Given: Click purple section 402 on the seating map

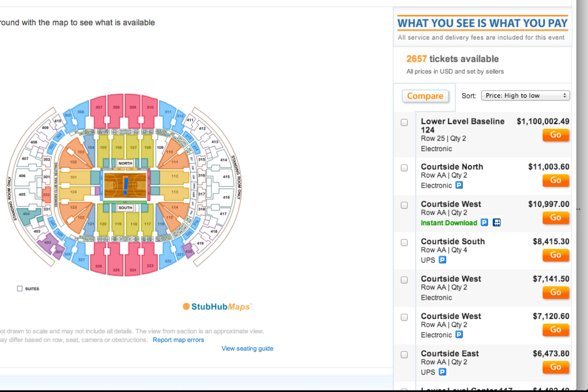Looking at the screenshot, I should (47, 242).
